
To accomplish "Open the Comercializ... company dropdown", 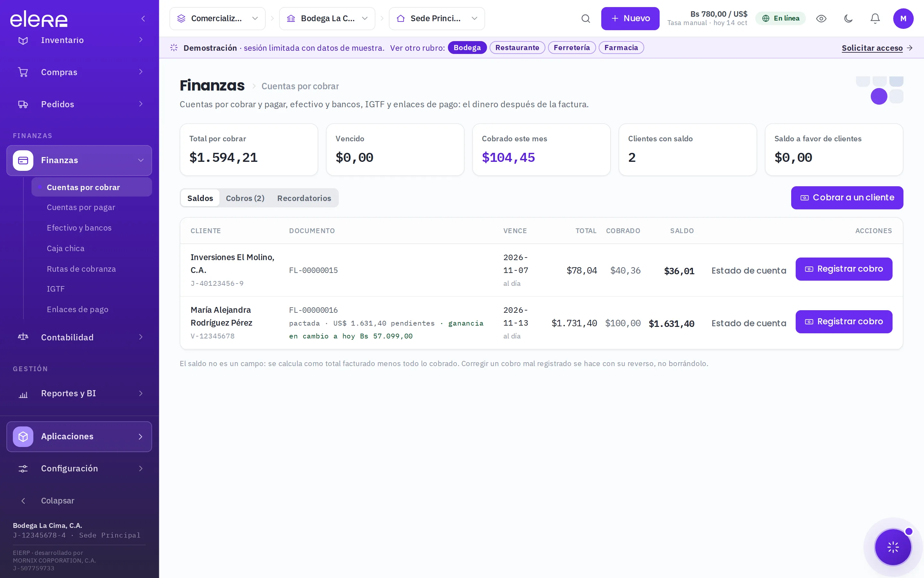I will [x=217, y=18].
